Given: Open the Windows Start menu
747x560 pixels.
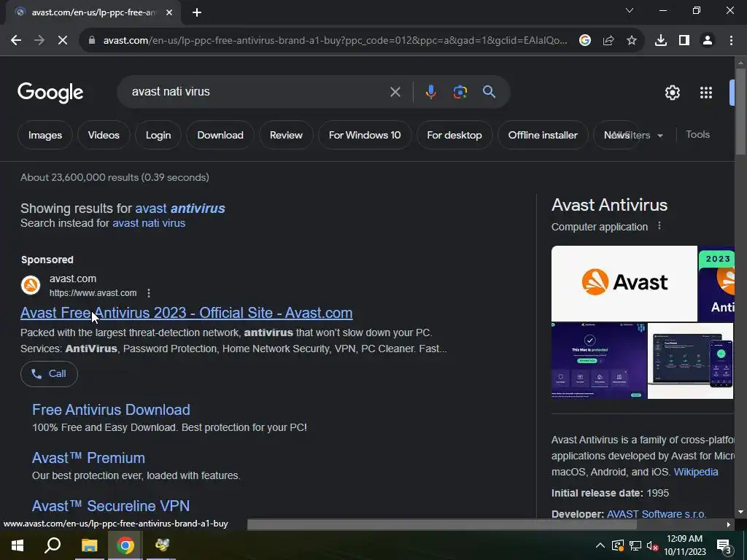Looking at the screenshot, I should [x=18, y=545].
